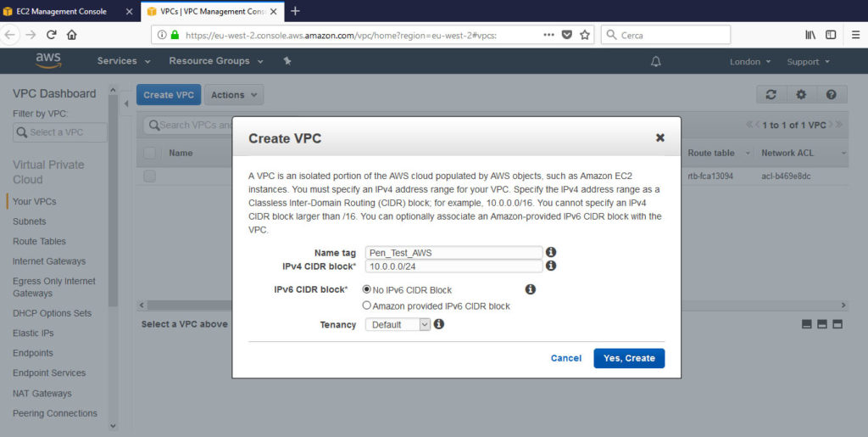Open the Actions dropdown button
Screen dimensions: 868x437
tap(234, 95)
